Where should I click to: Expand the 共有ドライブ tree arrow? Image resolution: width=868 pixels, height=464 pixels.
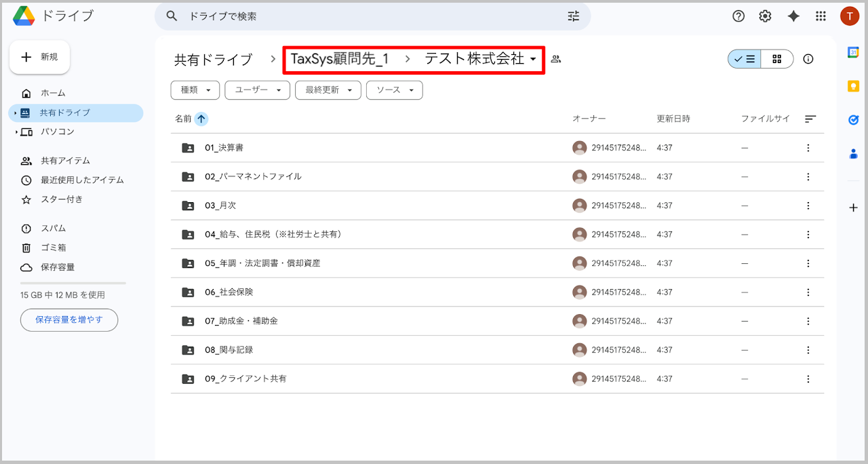coord(15,113)
